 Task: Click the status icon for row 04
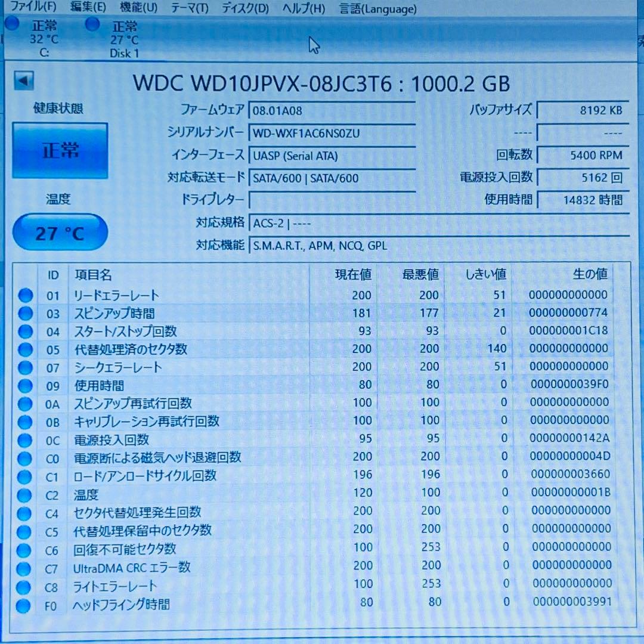[26, 332]
